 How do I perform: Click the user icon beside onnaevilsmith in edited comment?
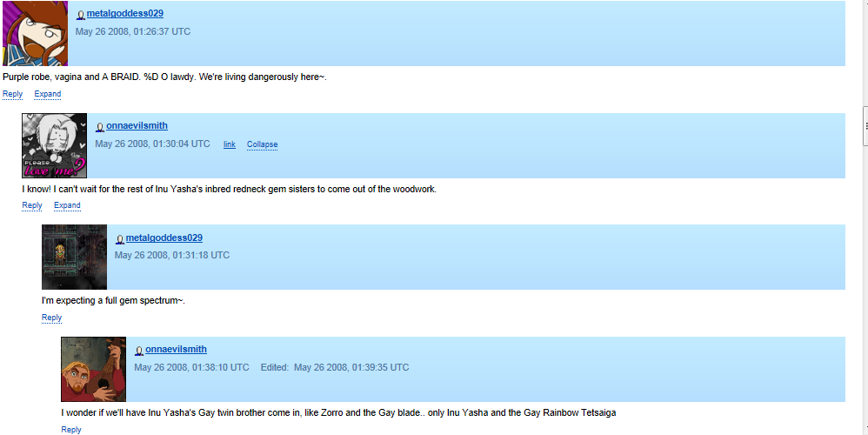139,351
